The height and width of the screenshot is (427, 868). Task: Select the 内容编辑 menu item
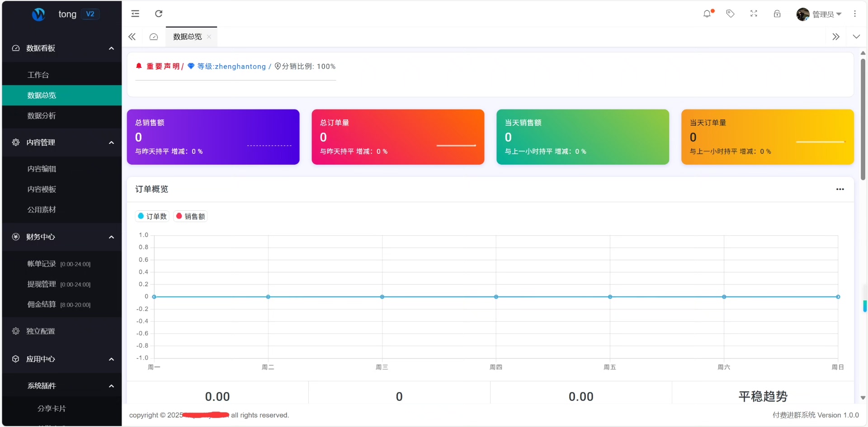42,169
